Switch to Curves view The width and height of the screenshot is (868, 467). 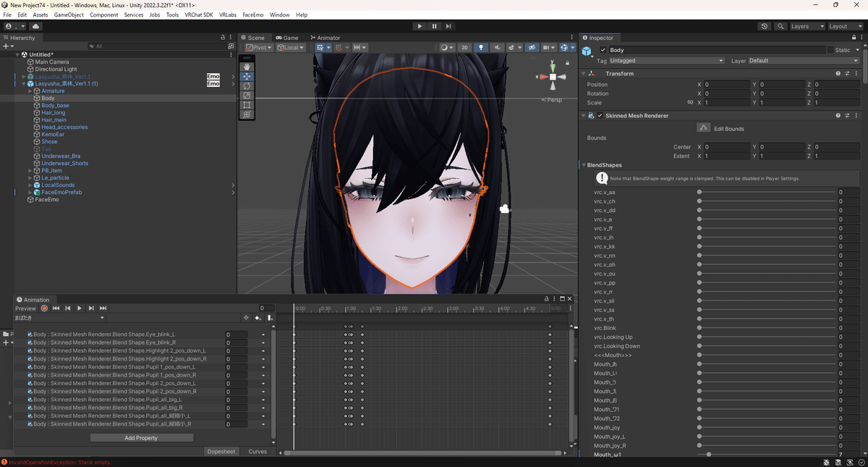click(x=258, y=451)
